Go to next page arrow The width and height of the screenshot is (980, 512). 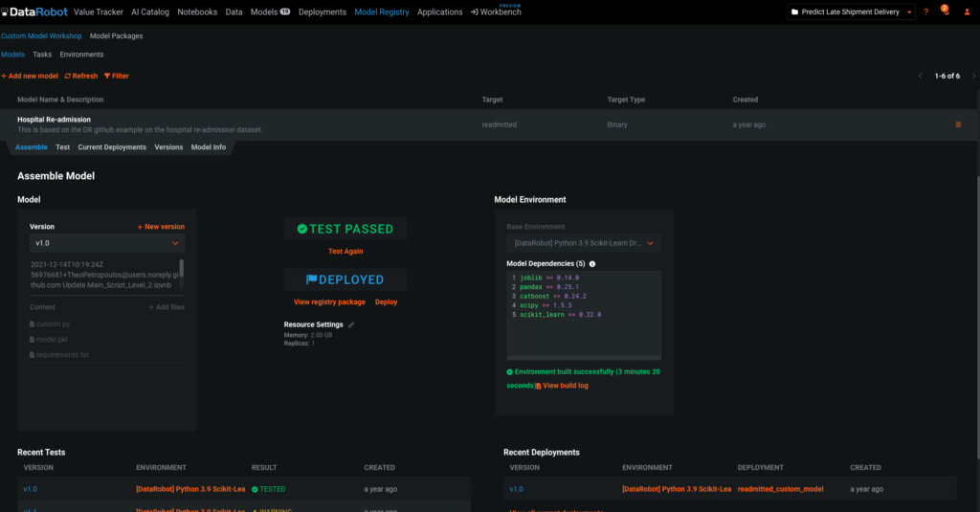coord(973,76)
